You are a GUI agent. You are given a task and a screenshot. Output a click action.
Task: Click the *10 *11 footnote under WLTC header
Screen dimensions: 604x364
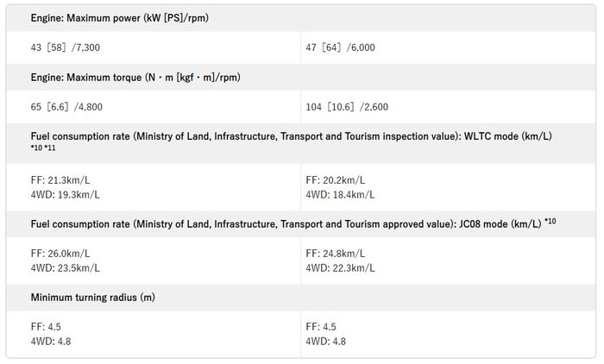(x=42, y=149)
